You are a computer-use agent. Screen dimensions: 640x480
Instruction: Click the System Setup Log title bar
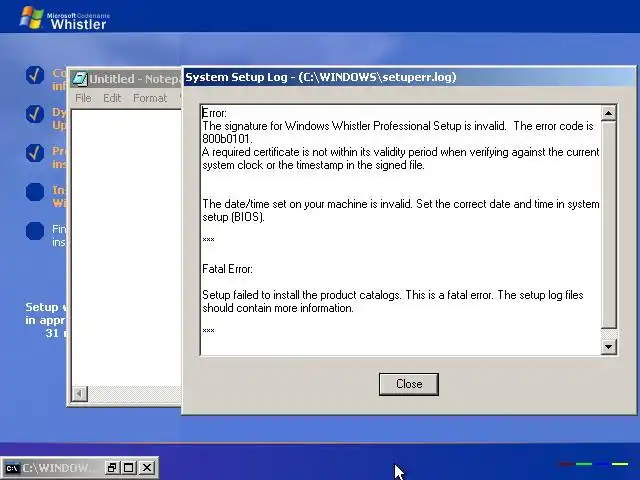coord(408,77)
